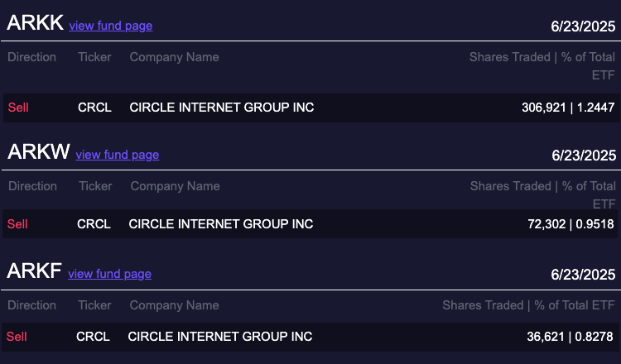
Task: Click the Sell label in ARKK row
Action: (17, 108)
